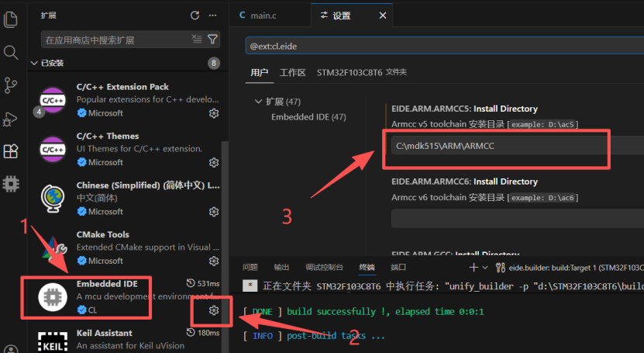Open manage gear for Embedded IDE

(x=214, y=310)
